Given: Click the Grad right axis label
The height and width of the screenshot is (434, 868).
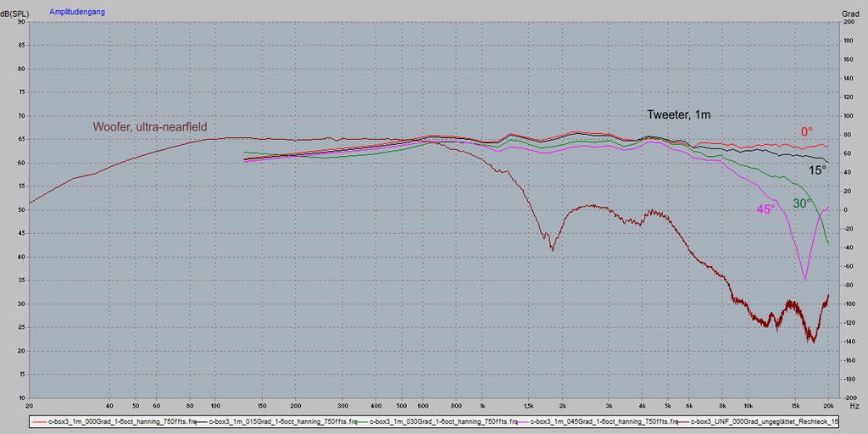Looking at the screenshot, I should click(x=850, y=13).
